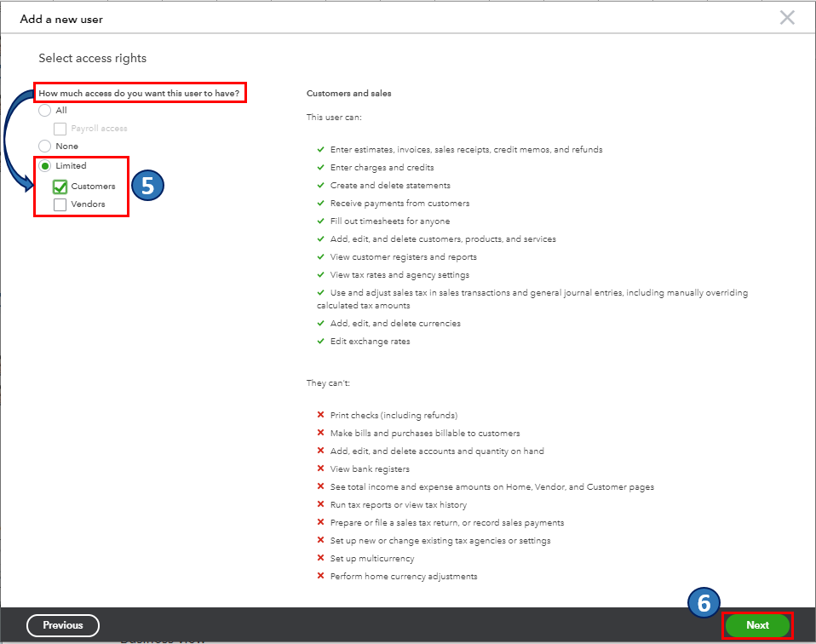Click green checkmark beside 'Enter charges and credits'
The width and height of the screenshot is (816, 644).
coord(320,167)
